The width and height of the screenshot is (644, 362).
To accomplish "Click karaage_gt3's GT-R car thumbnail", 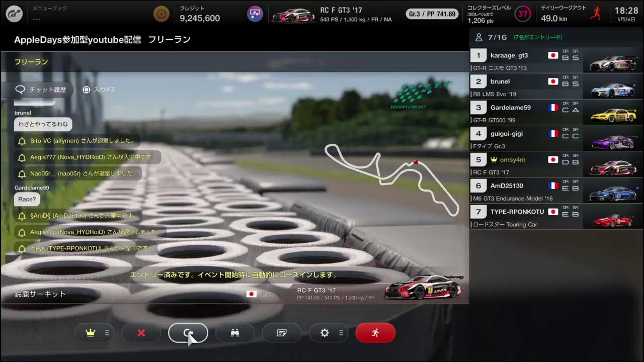I will [612, 62].
